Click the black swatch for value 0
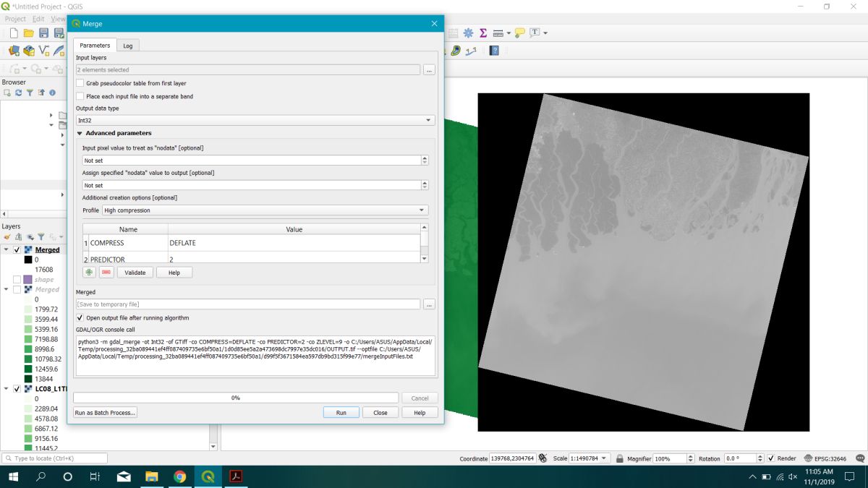This screenshot has height=488, width=868. [x=27, y=260]
